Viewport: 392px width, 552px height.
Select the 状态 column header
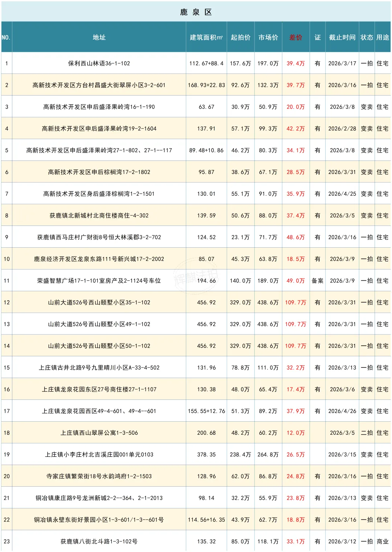(x=367, y=37)
